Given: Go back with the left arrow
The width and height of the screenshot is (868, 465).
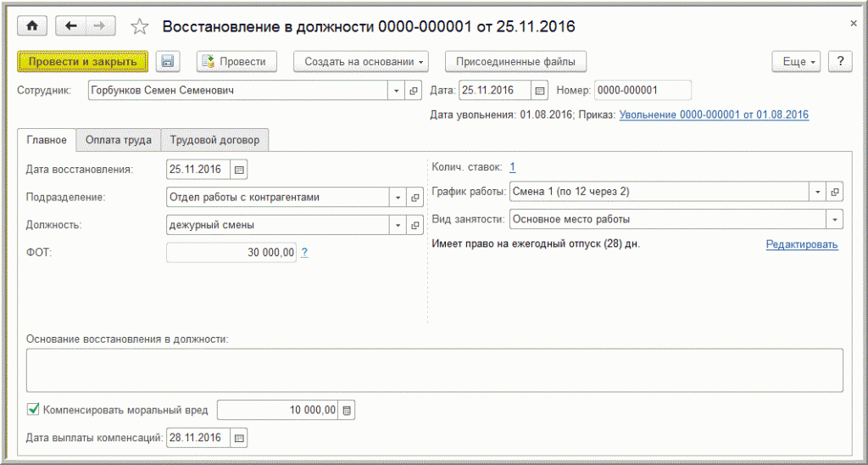Looking at the screenshot, I should coord(70,26).
